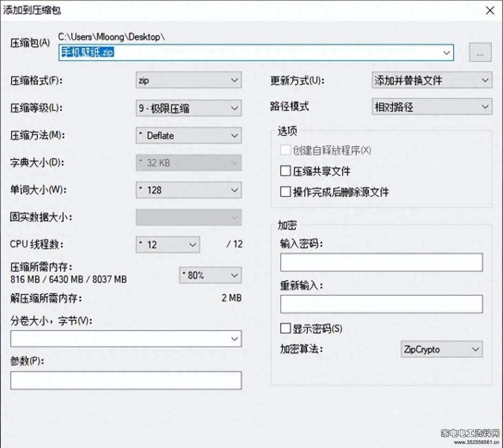
Task: Open the 分卷大小 split volume combo box
Action: (x=126, y=339)
